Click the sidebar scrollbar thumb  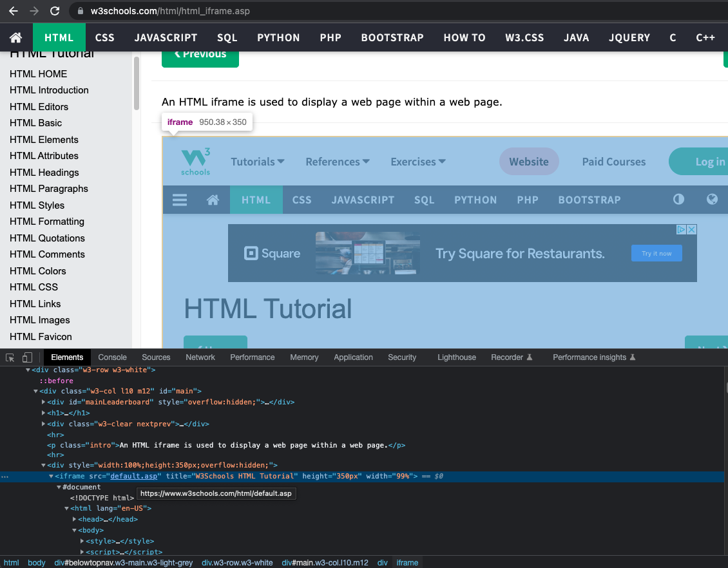[x=137, y=84]
